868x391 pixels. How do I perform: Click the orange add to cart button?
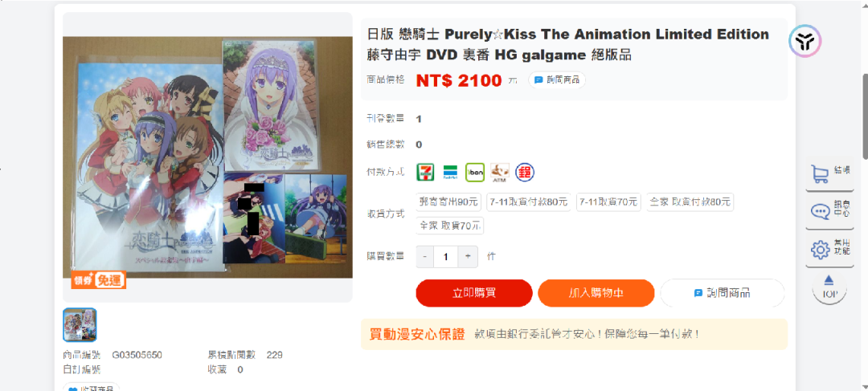(x=596, y=293)
